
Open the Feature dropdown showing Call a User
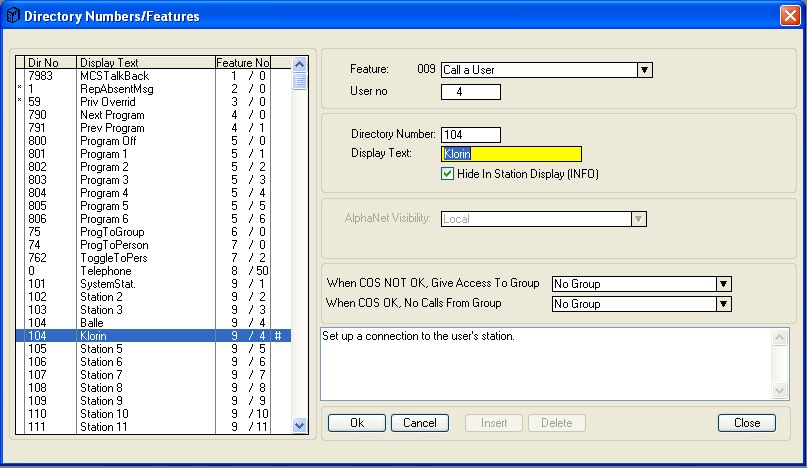click(x=644, y=70)
